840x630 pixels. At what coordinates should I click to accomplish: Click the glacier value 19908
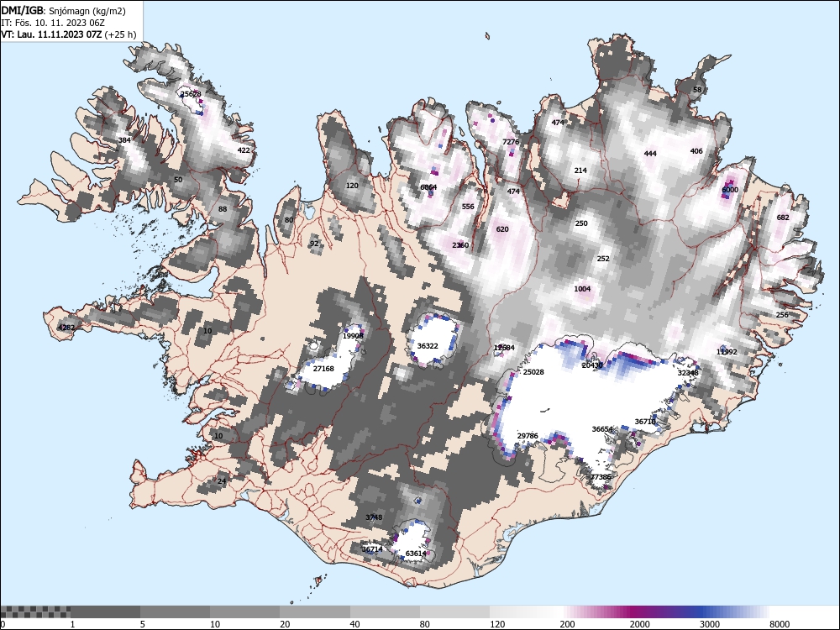tap(353, 336)
